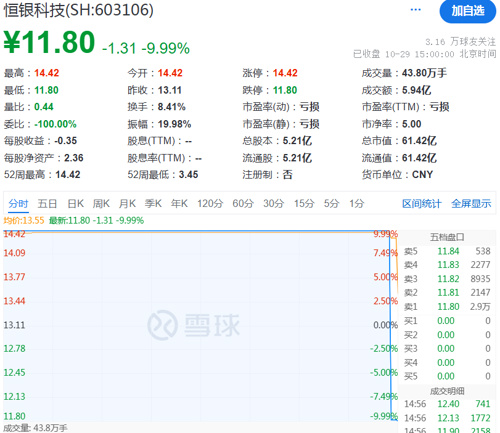This screenshot has height=433, width=500.
Task: Click the 成交量 value 43.80万手
Action: click(x=424, y=73)
